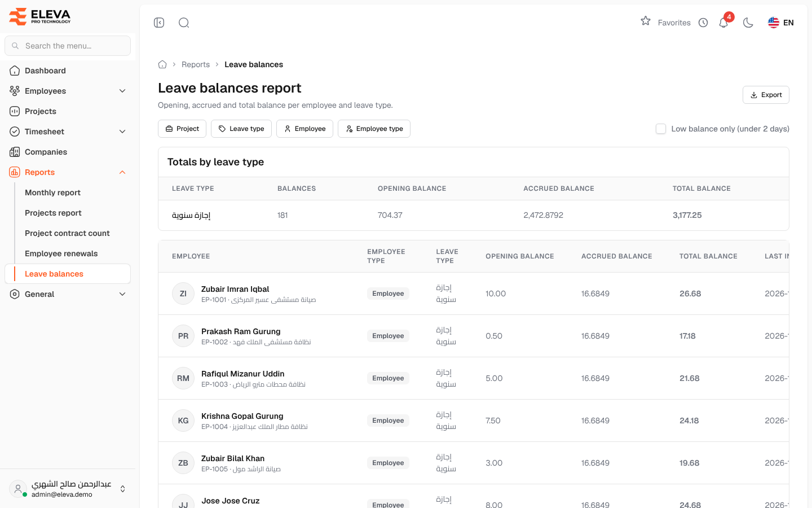The height and width of the screenshot is (508, 812).
Task: Click Reports breadcrumb link
Action: pyautogui.click(x=196, y=64)
